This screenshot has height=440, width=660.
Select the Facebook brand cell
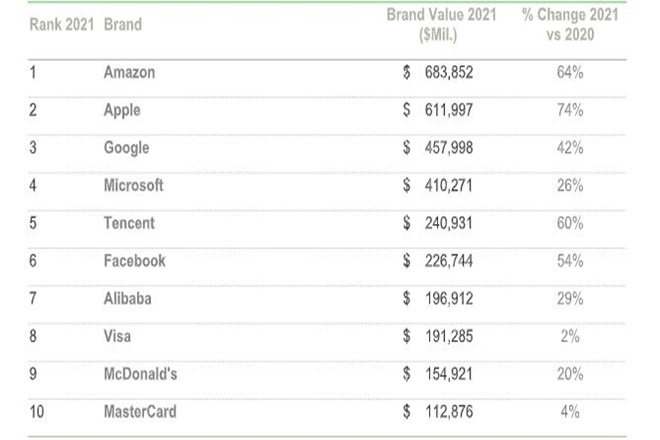[134, 260]
